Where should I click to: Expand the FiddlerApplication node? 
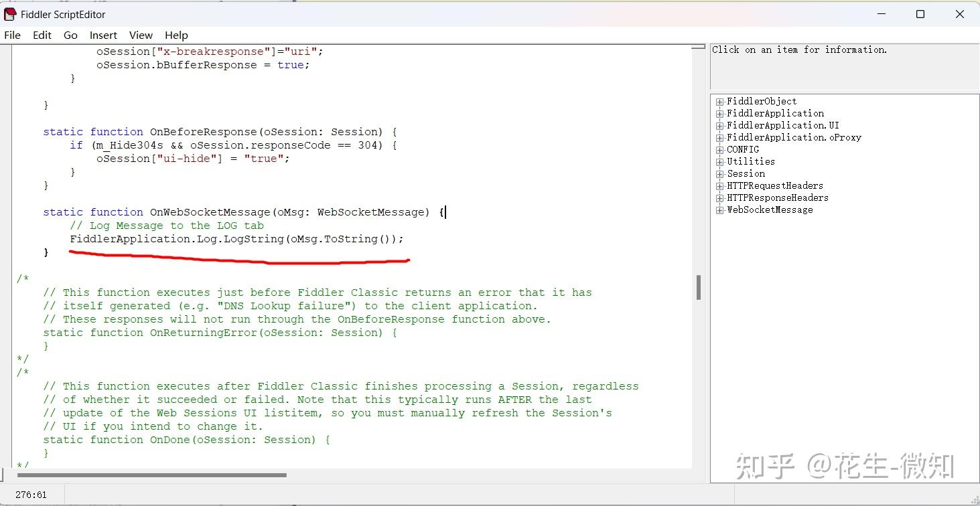(x=719, y=113)
